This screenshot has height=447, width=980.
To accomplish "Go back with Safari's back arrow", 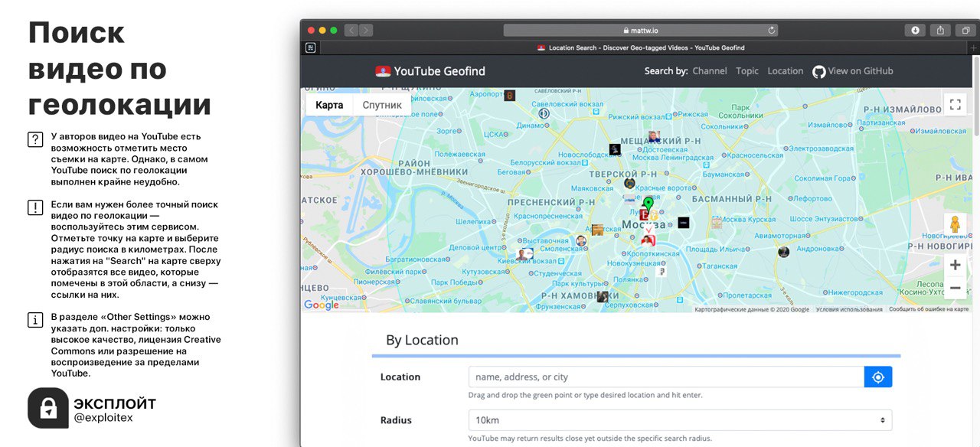I will tap(351, 31).
